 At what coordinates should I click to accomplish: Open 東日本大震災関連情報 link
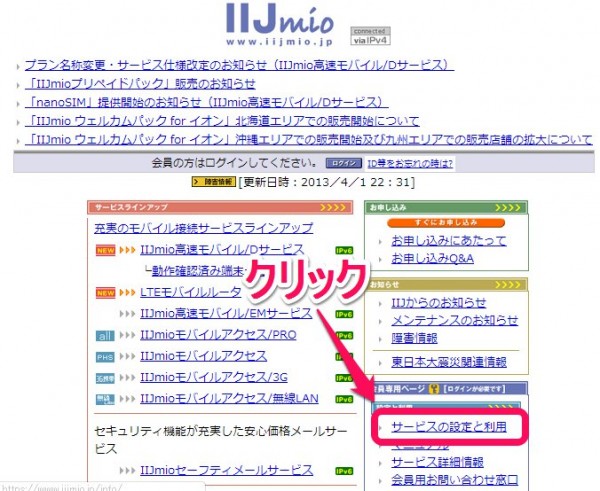(449, 362)
